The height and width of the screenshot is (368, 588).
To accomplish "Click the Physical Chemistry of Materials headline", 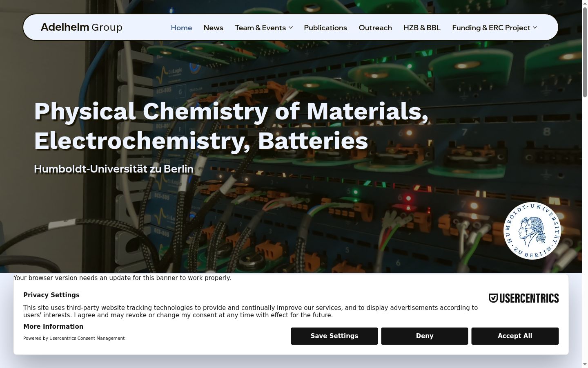I will pos(232,126).
